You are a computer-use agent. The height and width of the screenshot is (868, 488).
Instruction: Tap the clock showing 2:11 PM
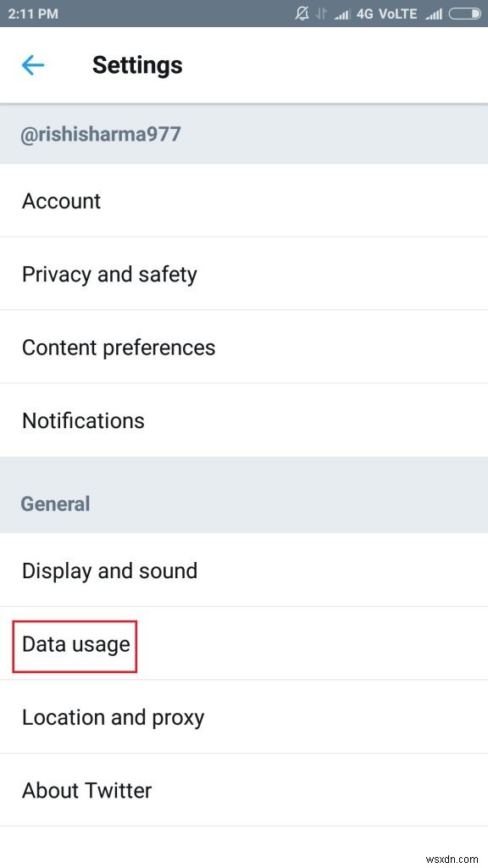32,13
